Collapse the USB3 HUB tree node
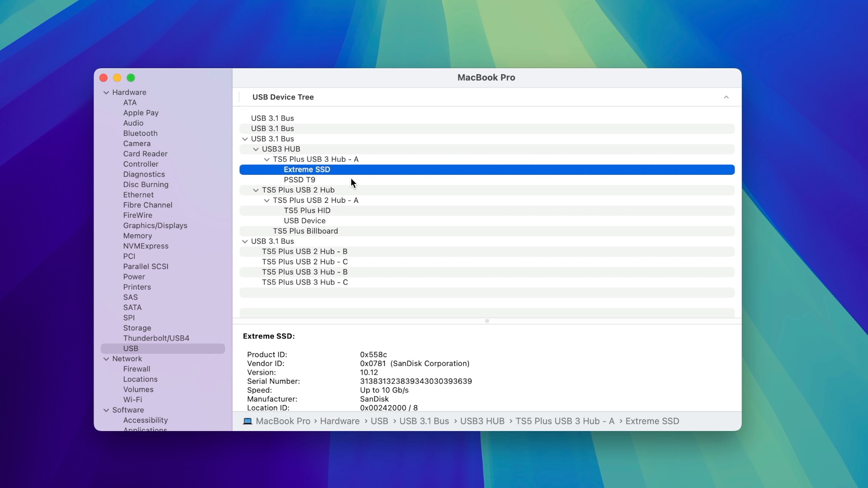 [x=256, y=149]
